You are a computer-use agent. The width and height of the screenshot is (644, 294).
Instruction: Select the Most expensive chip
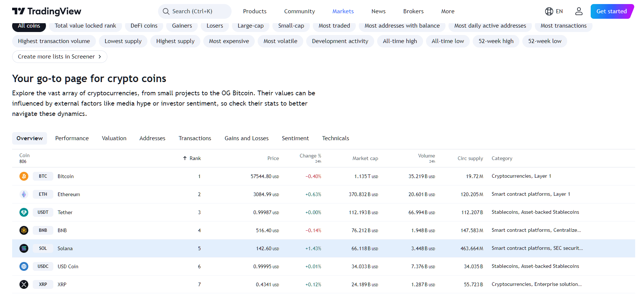coord(229,41)
